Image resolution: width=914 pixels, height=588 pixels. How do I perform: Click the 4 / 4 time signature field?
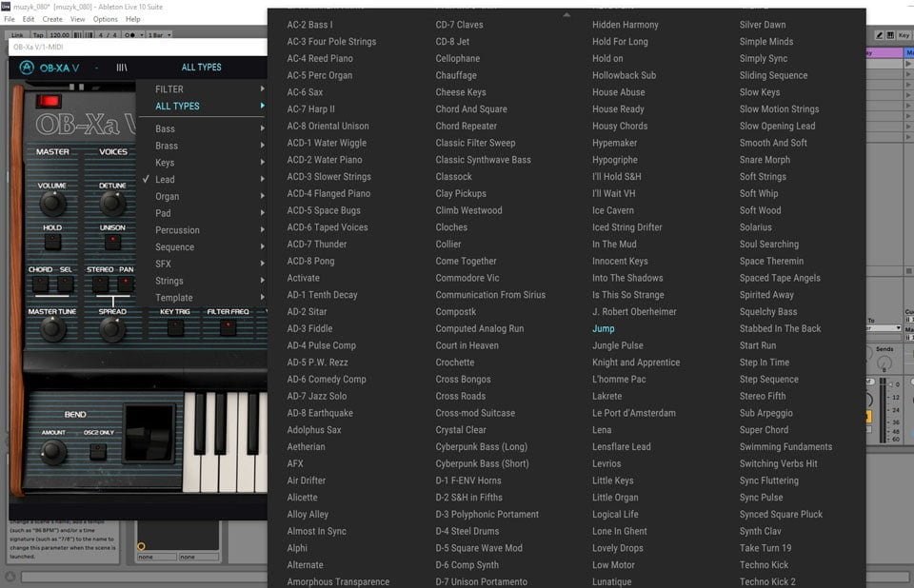point(108,35)
